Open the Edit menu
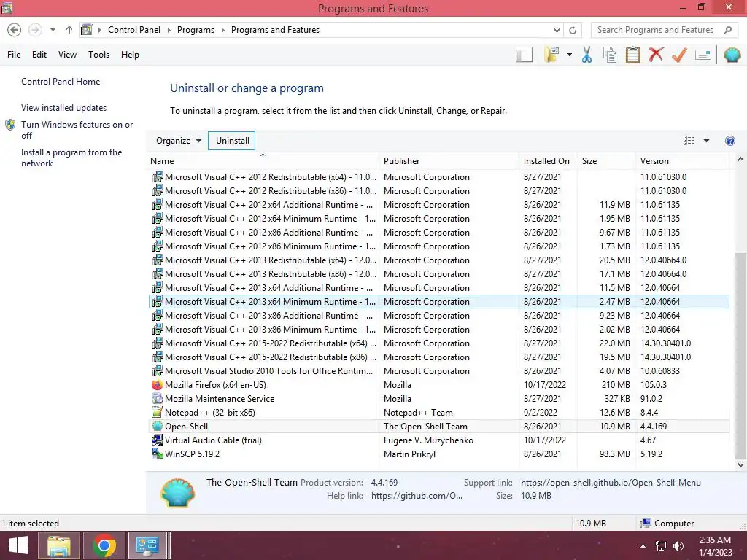This screenshot has width=747, height=560. (x=39, y=54)
